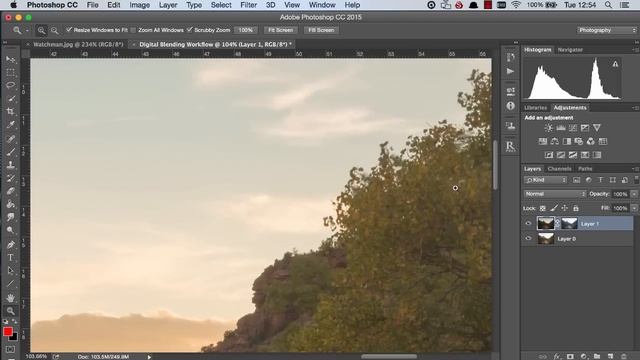Image resolution: width=640 pixels, height=360 pixels.
Task: Add a Levels adjustment
Action: click(x=561, y=128)
